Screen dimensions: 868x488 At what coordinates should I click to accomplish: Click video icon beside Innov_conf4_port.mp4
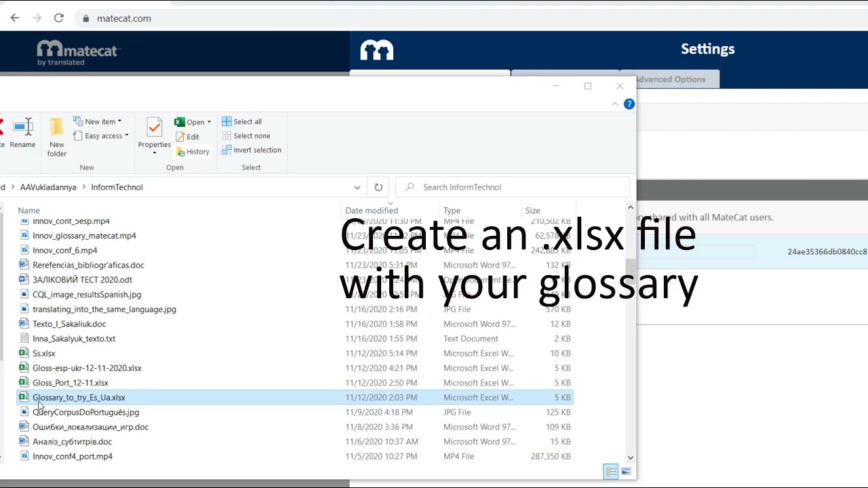pos(24,457)
